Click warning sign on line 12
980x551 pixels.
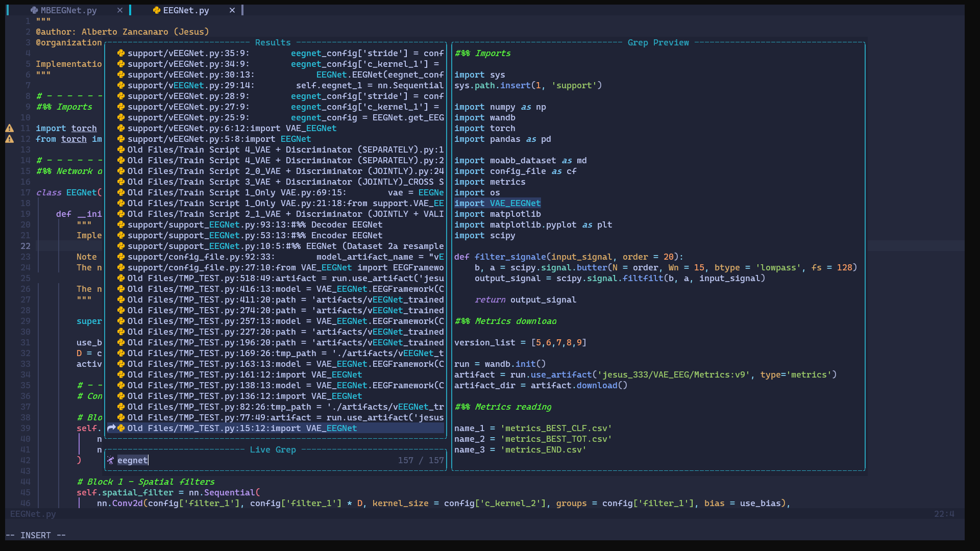point(10,139)
